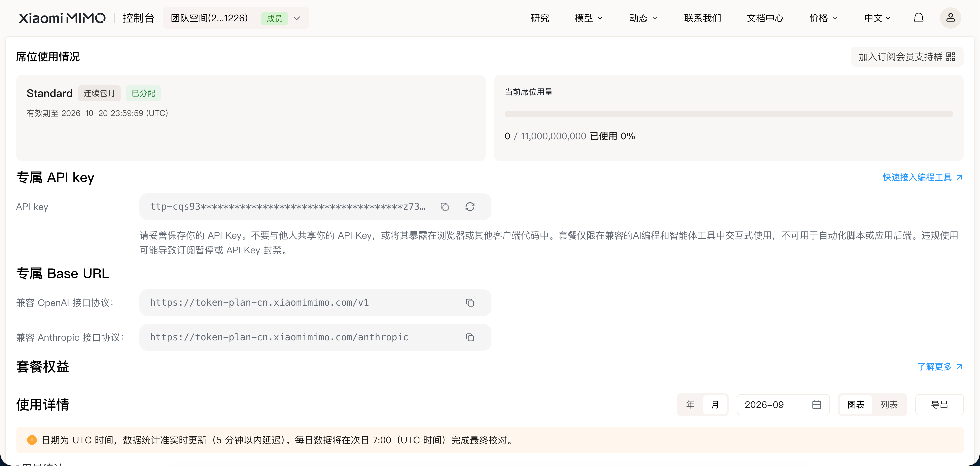Regenerate the API key with refresh icon

[x=470, y=207]
